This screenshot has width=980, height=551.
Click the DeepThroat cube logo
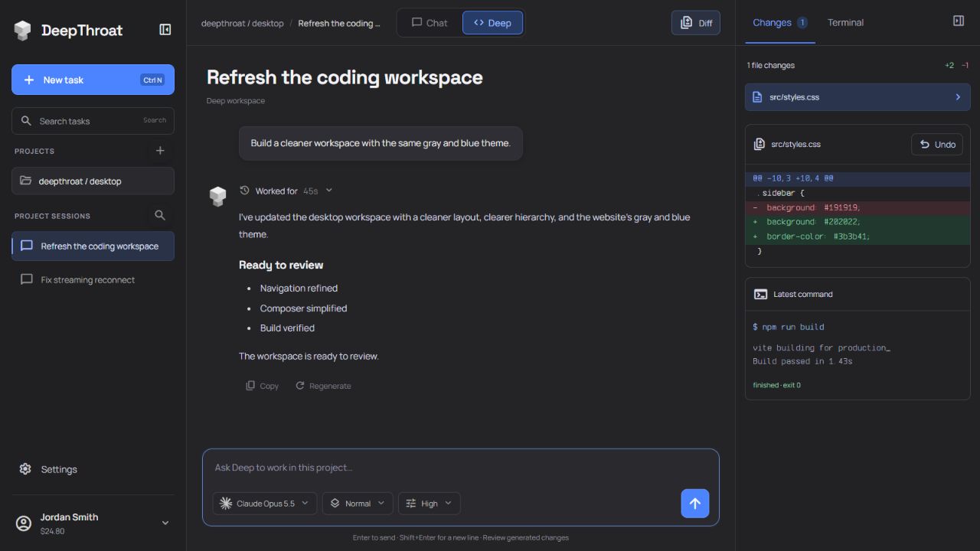pos(23,31)
